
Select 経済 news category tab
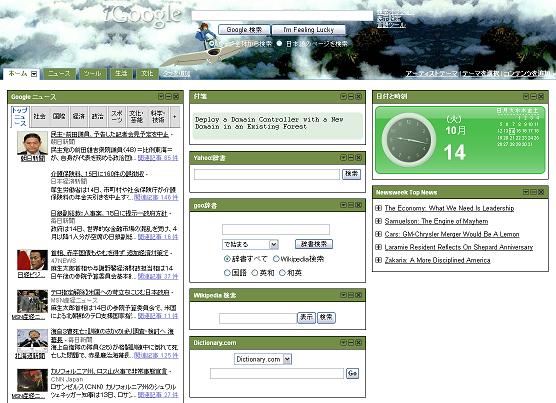coord(79,116)
